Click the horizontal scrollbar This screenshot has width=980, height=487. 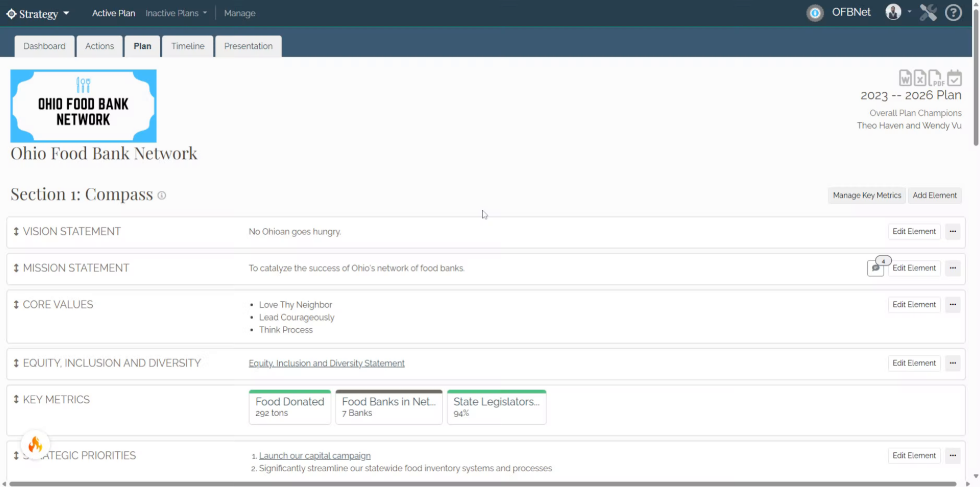click(483, 483)
